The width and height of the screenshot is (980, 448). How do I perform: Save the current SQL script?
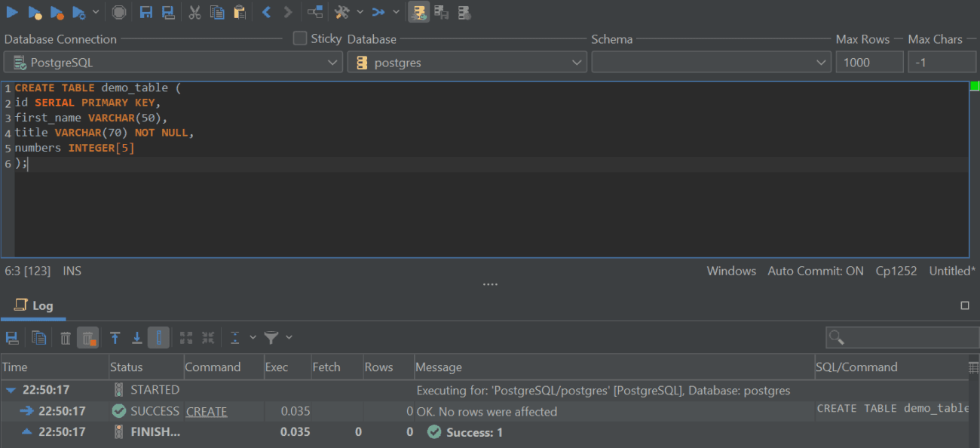coord(147,12)
